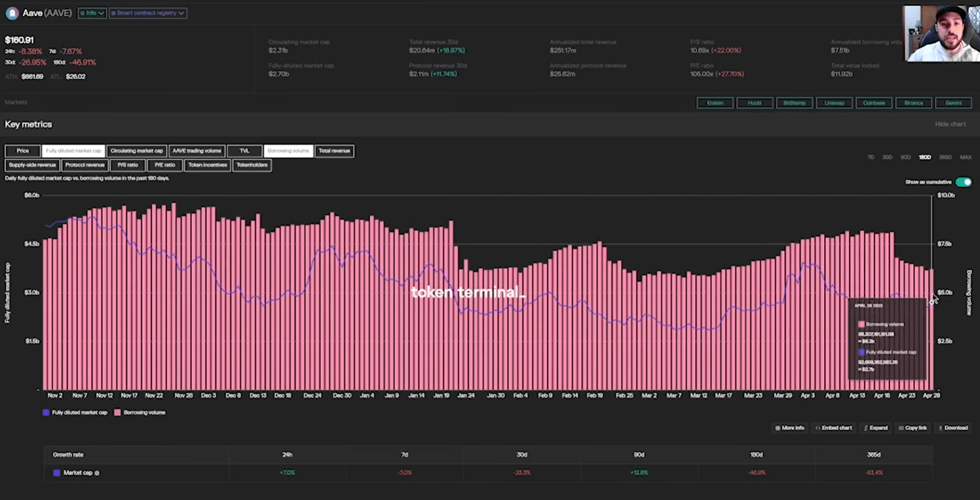Open the Info dropdown
The width and height of the screenshot is (980, 500).
(x=92, y=13)
